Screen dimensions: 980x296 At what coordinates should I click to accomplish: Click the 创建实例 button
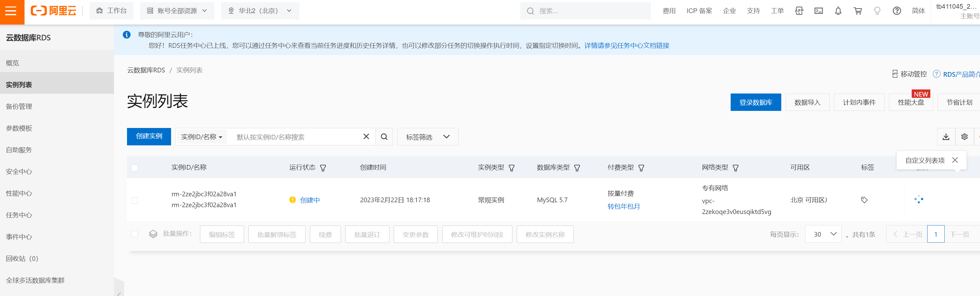click(x=149, y=137)
